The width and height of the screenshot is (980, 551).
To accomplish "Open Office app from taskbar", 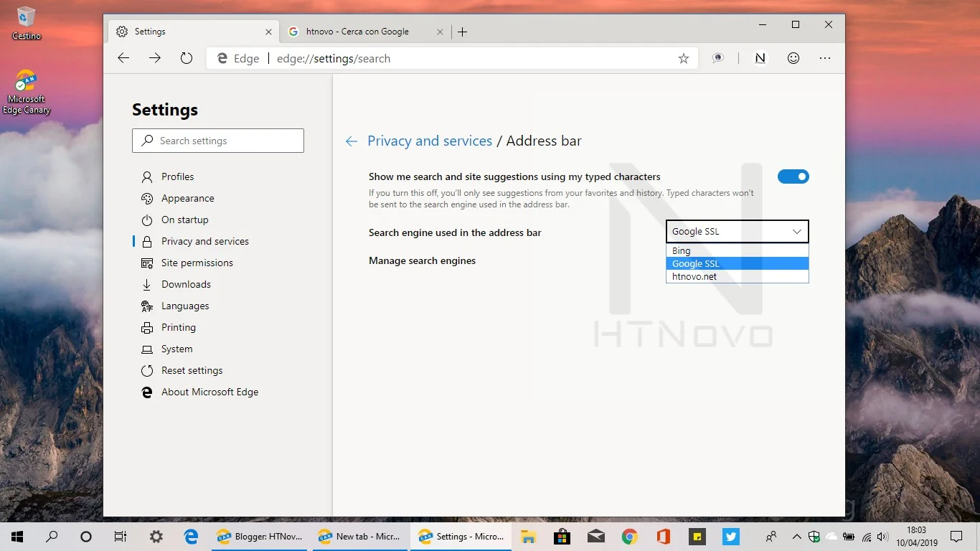I will (664, 536).
